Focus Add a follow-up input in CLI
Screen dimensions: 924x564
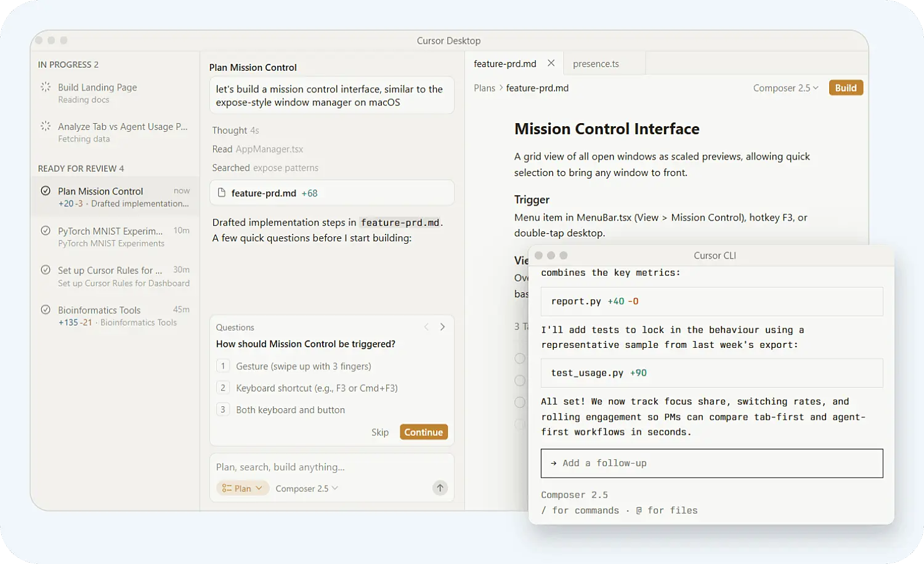711,463
